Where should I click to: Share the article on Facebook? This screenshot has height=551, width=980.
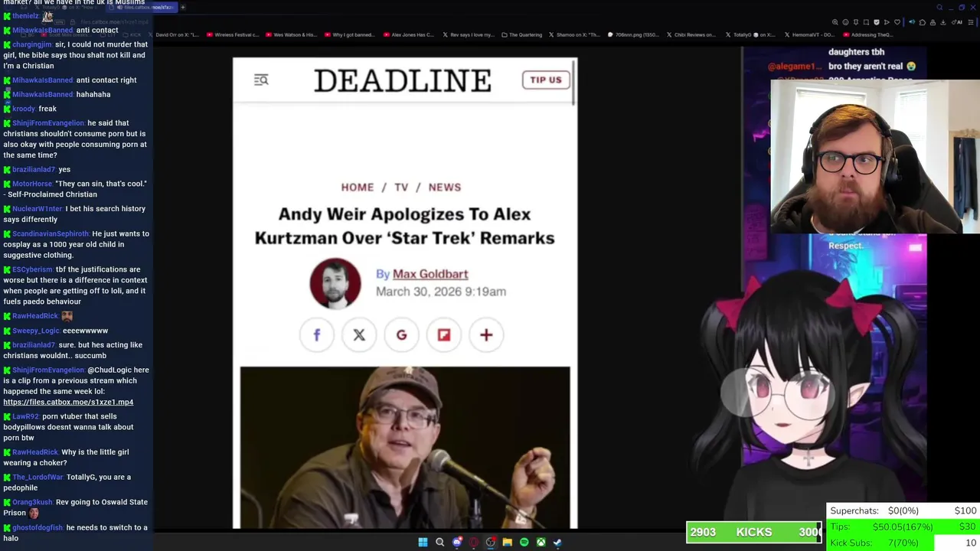(316, 334)
